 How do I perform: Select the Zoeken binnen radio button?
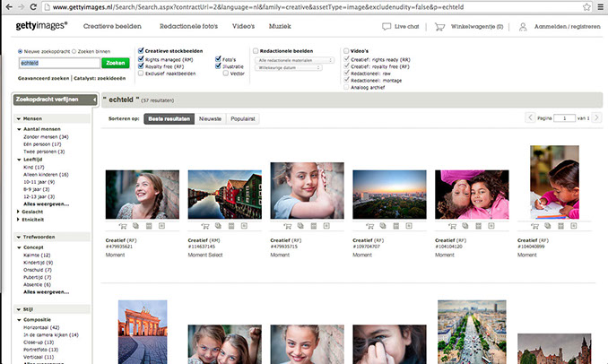pos(74,52)
